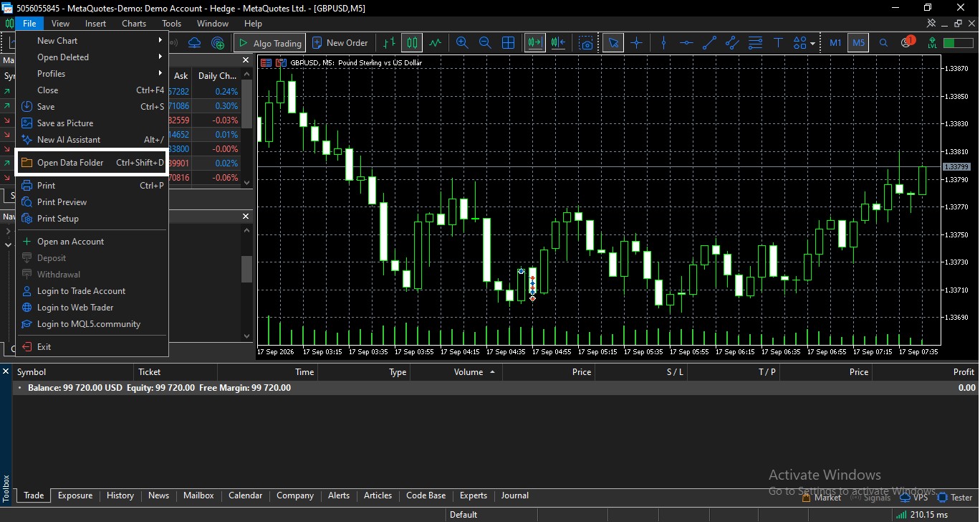Switch to the Calendar tab
Screen dimensions: 980x522
[245, 495]
